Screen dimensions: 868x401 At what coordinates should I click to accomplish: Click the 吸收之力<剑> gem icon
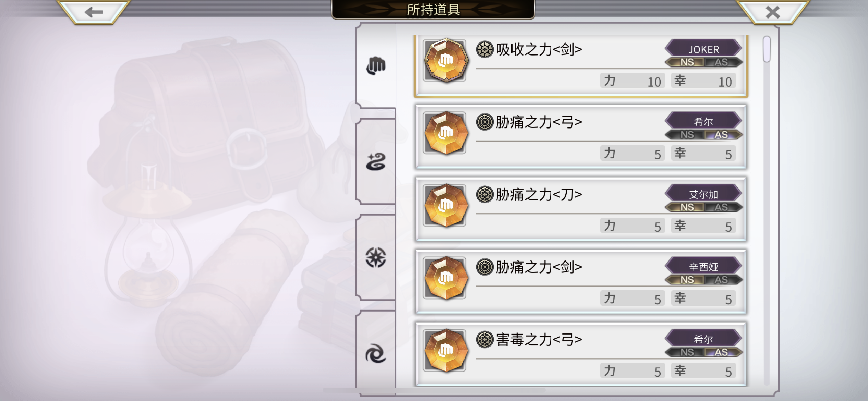point(445,60)
